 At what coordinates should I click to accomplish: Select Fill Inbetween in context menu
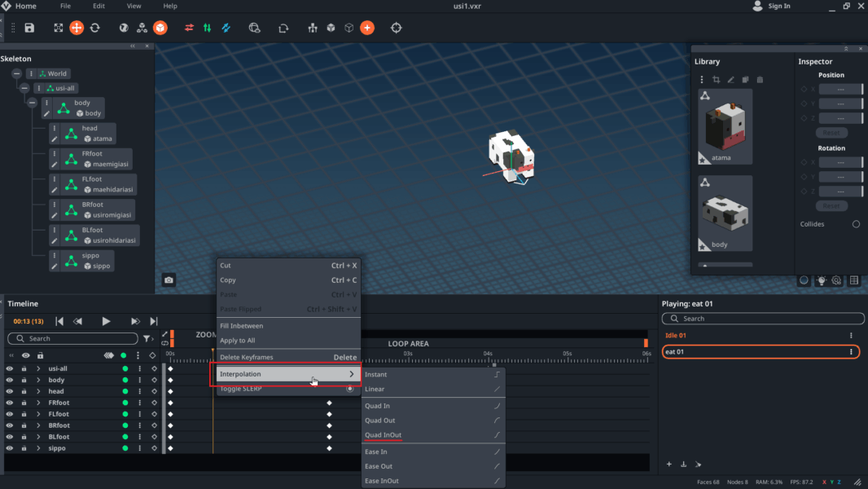click(288, 326)
